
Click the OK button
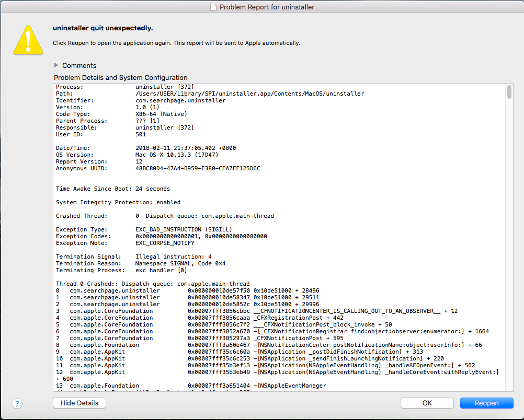tap(427, 403)
